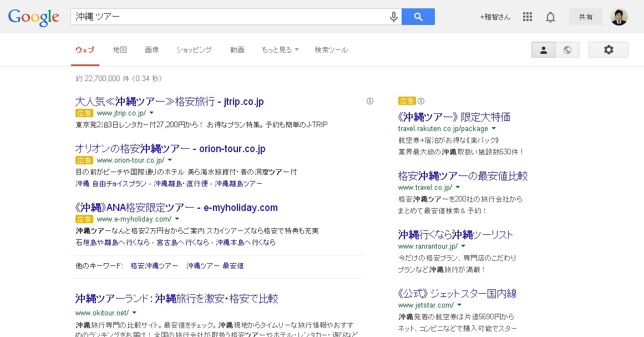Click the 広告 badge beside www.orion-tour.co.jp/
Screen dimensions: 644x337
pyautogui.click(x=84, y=160)
